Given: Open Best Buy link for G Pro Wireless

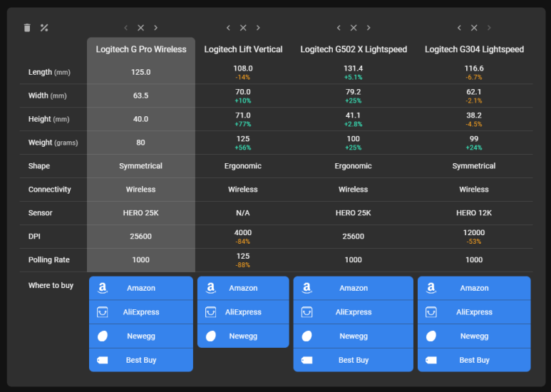Looking at the screenshot, I should pyautogui.click(x=141, y=360).
